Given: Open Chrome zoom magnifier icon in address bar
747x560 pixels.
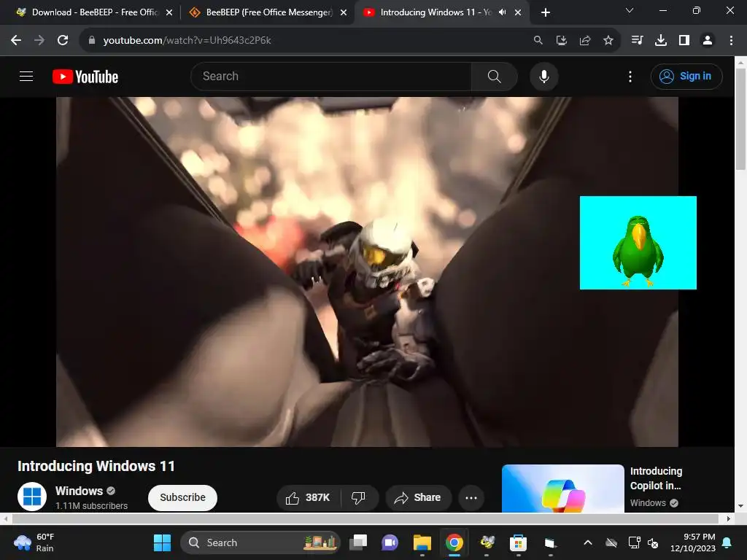Looking at the screenshot, I should 538,41.
